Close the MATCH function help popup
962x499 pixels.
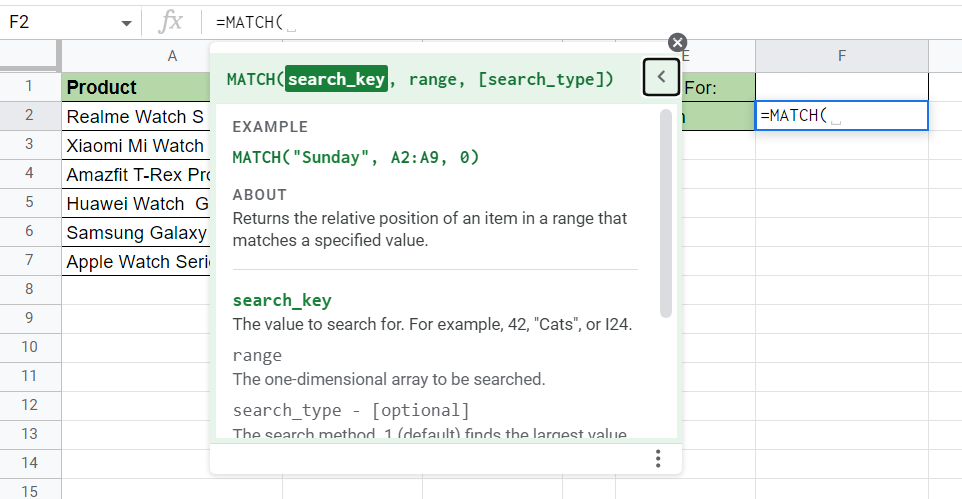pos(677,42)
